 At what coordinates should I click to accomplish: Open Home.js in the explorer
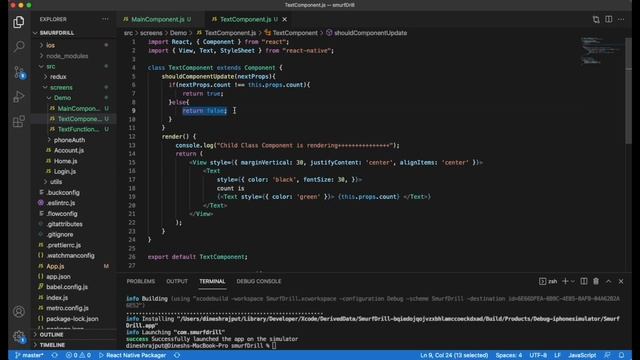[x=65, y=161]
